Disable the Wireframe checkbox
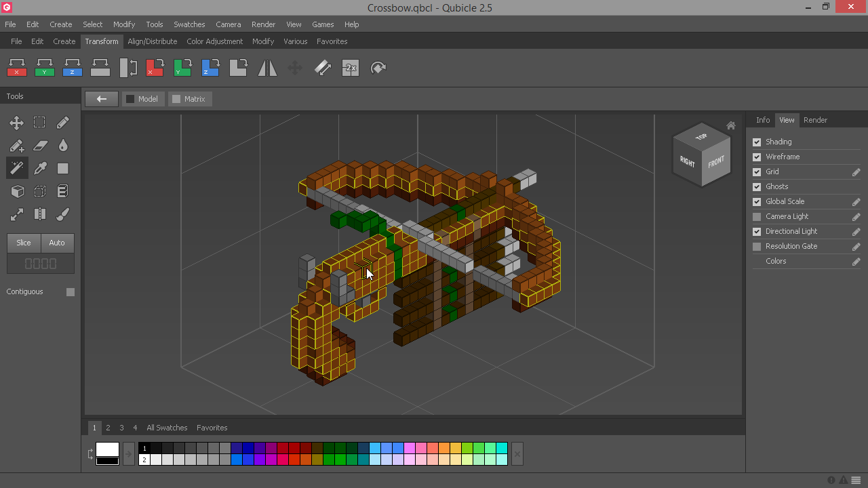 tap(757, 157)
